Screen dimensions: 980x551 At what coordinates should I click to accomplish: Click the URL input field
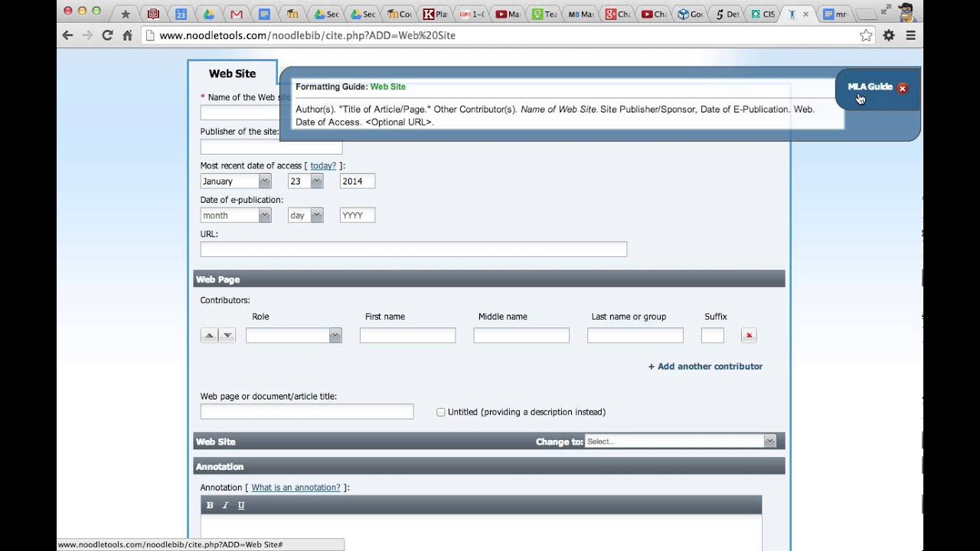coord(413,249)
